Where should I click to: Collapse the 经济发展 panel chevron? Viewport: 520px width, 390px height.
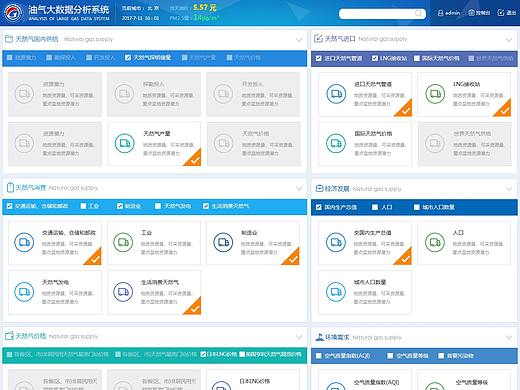click(509, 189)
